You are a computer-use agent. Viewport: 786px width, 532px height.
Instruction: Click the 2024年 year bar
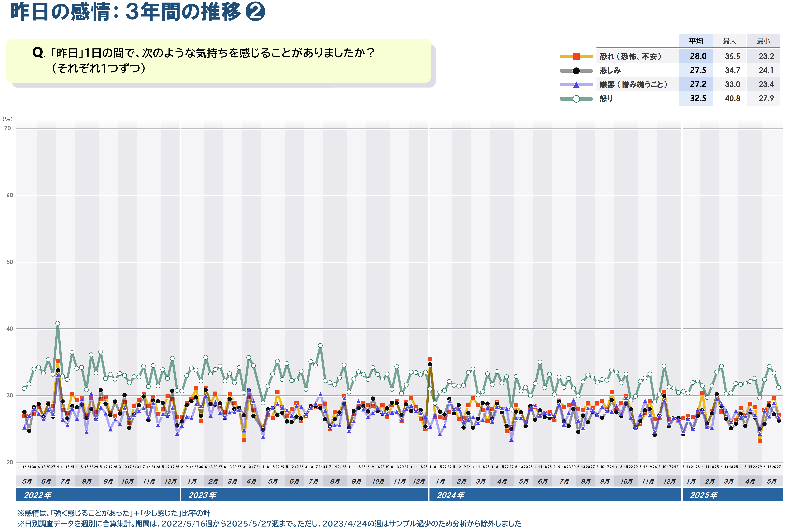(555, 495)
